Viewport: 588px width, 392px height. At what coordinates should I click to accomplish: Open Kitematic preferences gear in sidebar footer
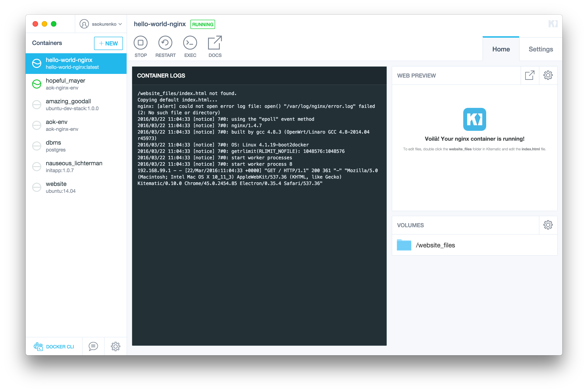point(115,347)
